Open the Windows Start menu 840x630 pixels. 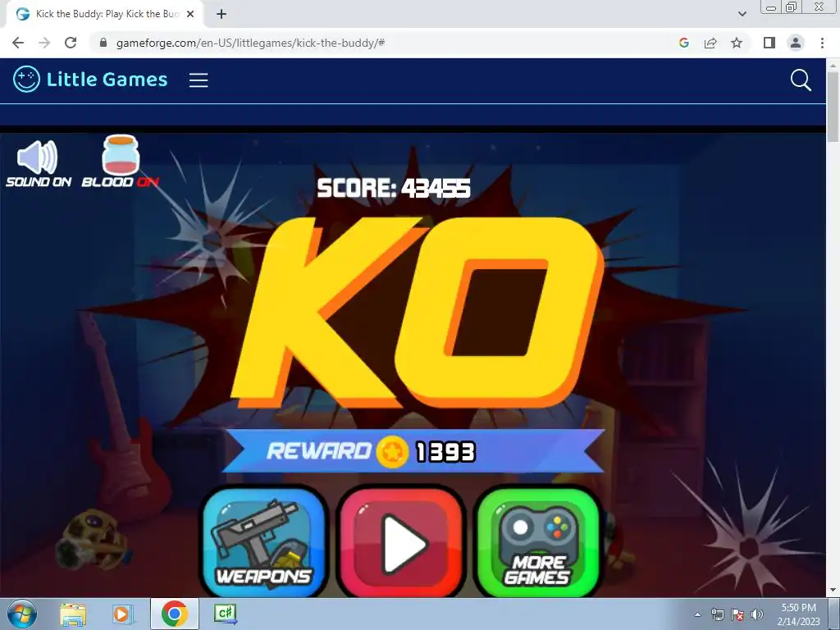(x=21, y=614)
